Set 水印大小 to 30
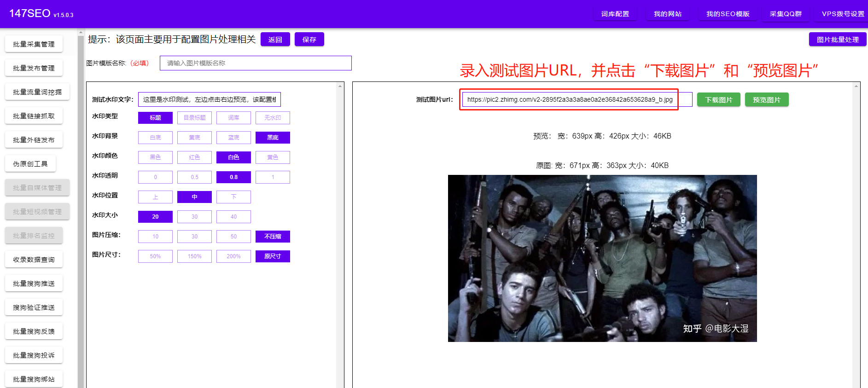The height and width of the screenshot is (388, 868). pyautogui.click(x=194, y=217)
